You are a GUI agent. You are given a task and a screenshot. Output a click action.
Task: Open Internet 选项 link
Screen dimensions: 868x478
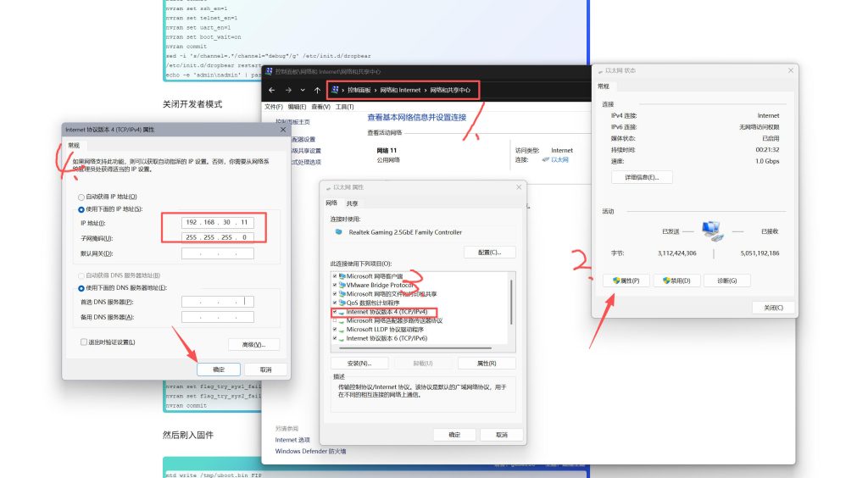pyautogui.click(x=292, y=440)
